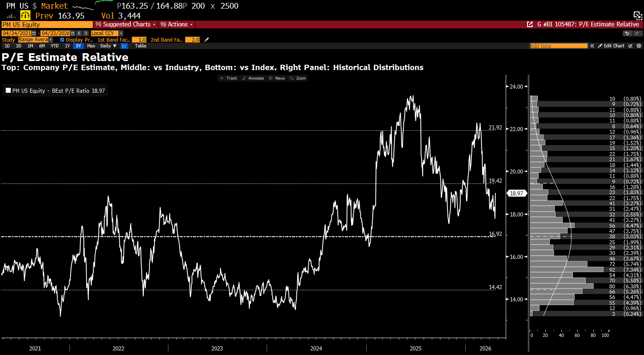This screenshot has width=644, height=355.
Task: Click the undo arrow icon
Action: [x=627, y=33]
